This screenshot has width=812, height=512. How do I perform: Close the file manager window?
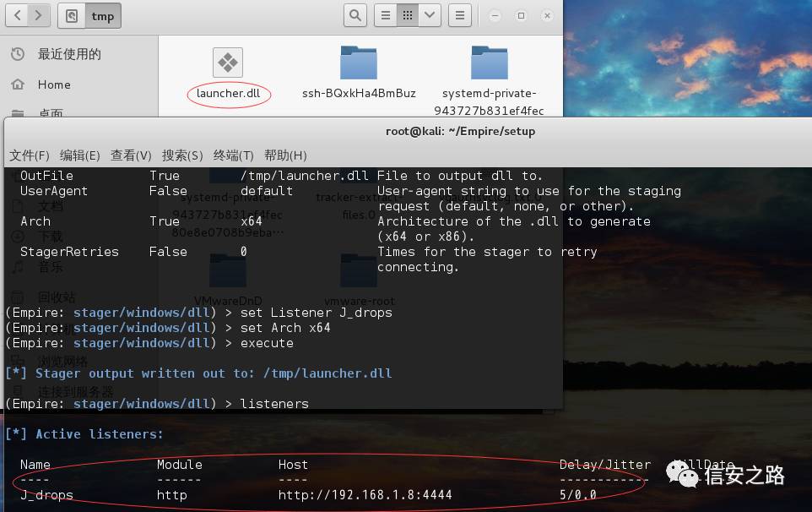547,15
